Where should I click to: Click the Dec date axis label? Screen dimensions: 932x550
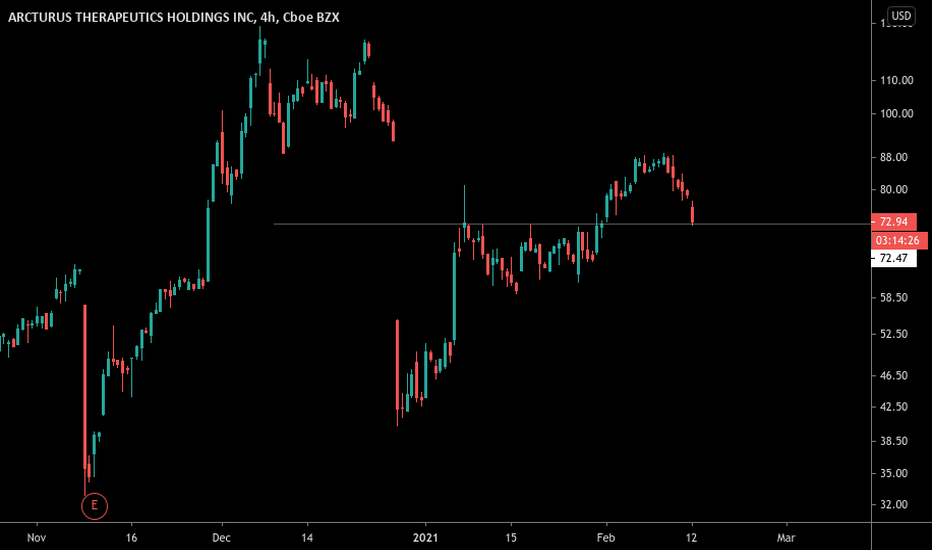[x=221, y=538]
